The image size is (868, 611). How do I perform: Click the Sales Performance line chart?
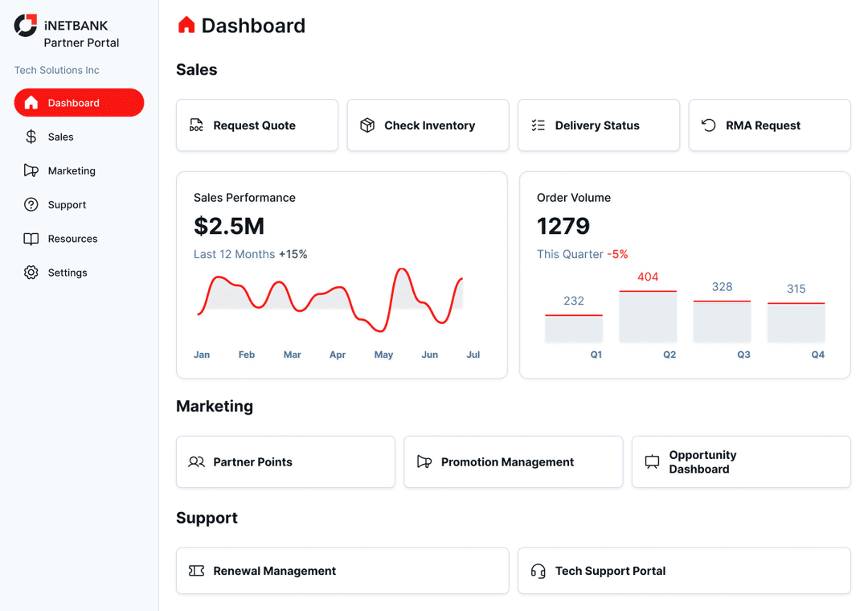click(330, 303)
